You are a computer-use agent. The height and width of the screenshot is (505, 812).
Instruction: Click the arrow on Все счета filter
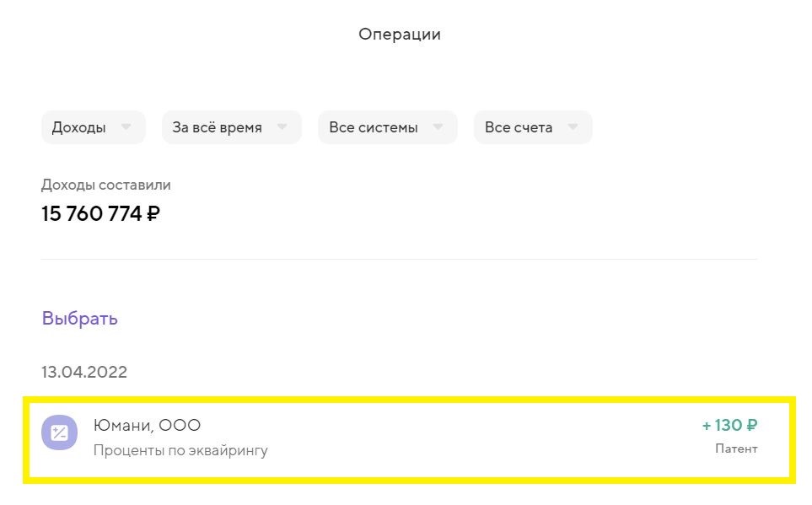[573, 127]
